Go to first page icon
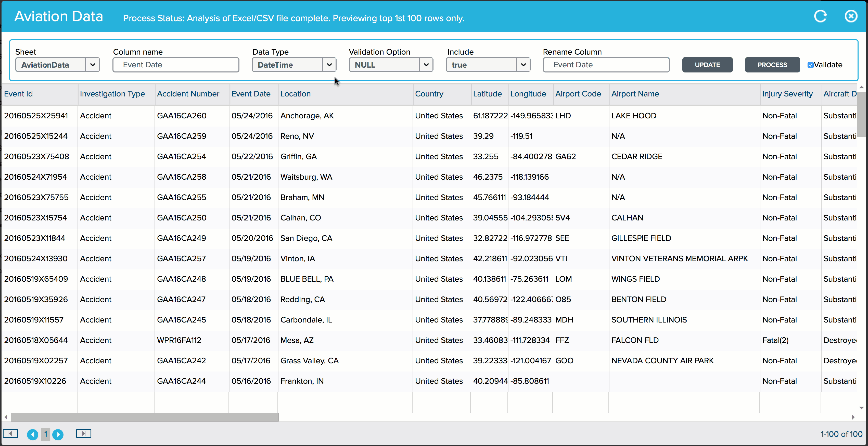868x446 pixels. click(x=10, y=433)
